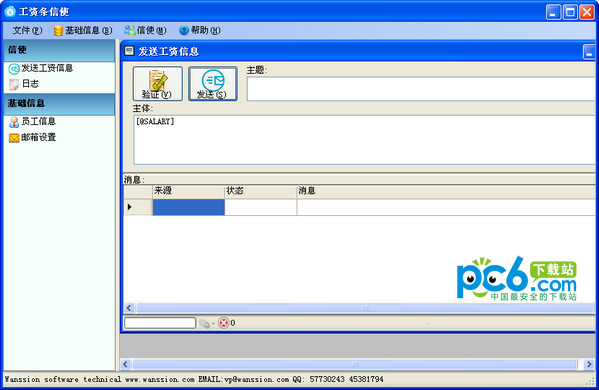Viewport: 599px width, 390px height.
Task: Open the 文件(F) menu
Action: (x=27, y=30)
